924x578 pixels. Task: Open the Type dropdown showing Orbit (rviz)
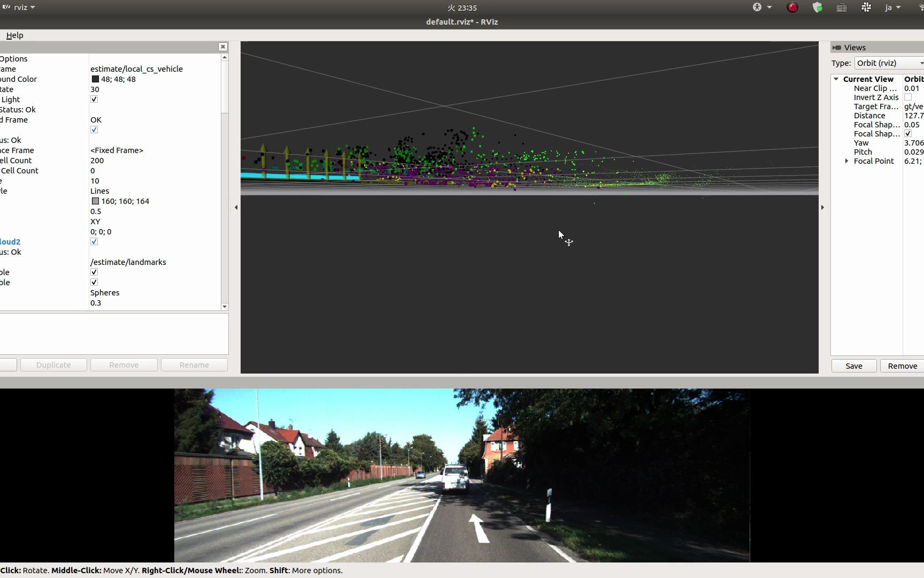[x=888, y=63]
